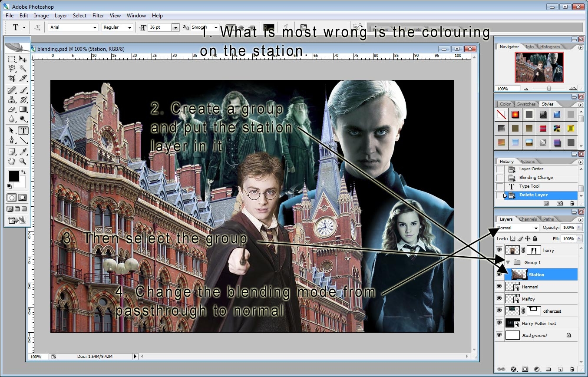This screenshot has height=377, width=588.
Task: Select the Eraser tool
Action: coord(11,109)
